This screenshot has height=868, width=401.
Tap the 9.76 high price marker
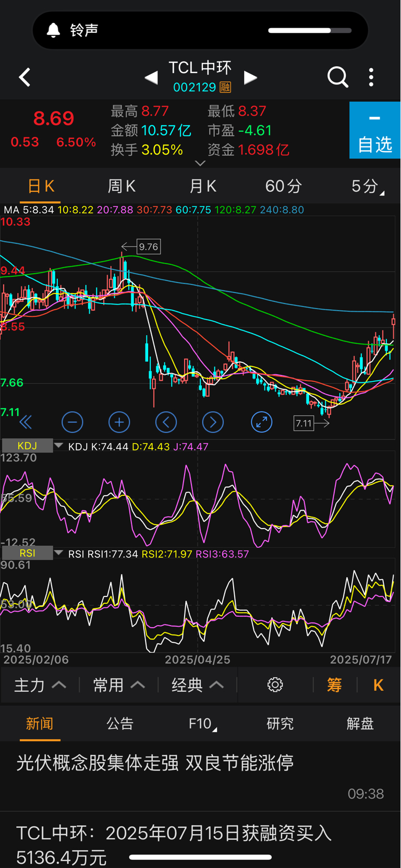click(149, 247)
